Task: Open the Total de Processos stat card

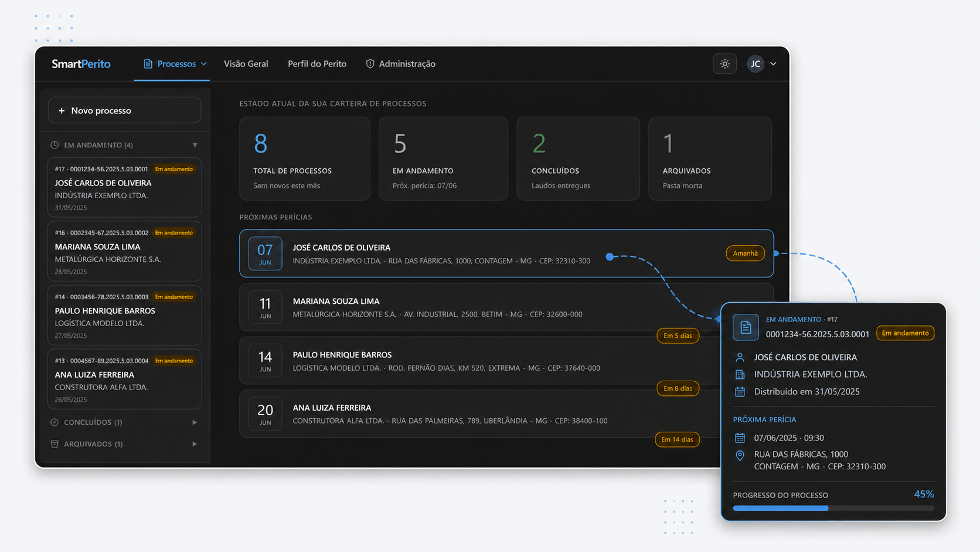Action: [305, 158]
